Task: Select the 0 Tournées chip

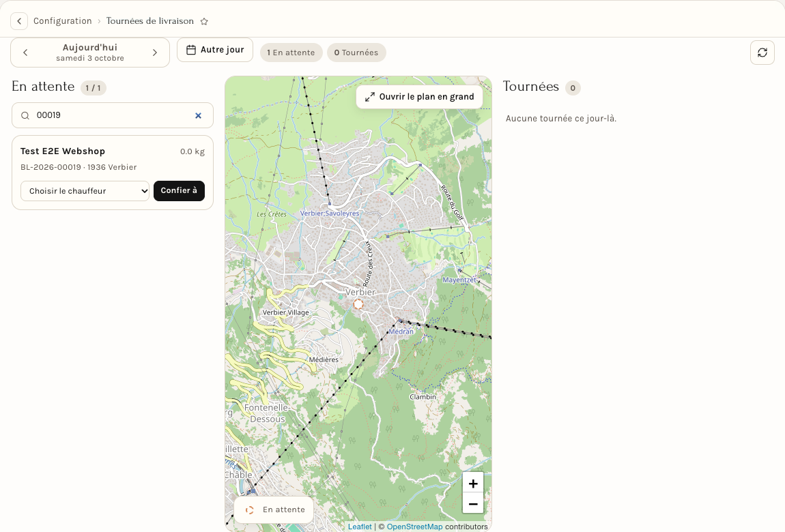Action: [356, 53]
